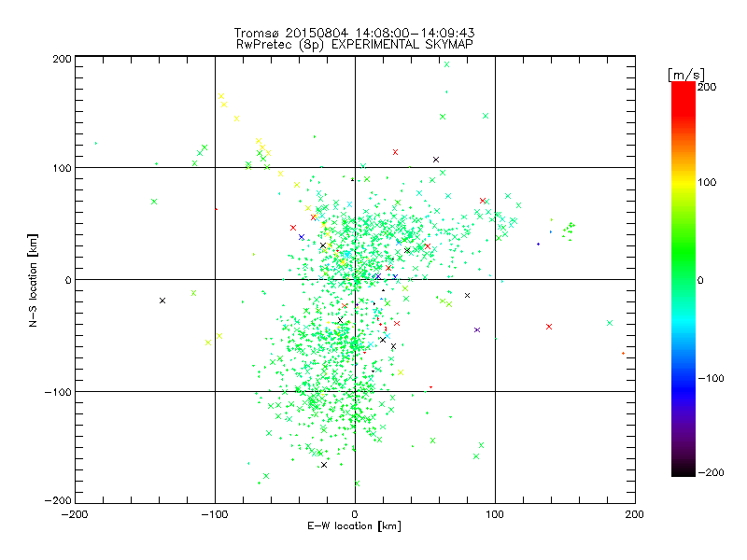This screenshot has width=747, height=560.
Task: Click the colorbar tick label '-100'
Action: click(711, 379)
